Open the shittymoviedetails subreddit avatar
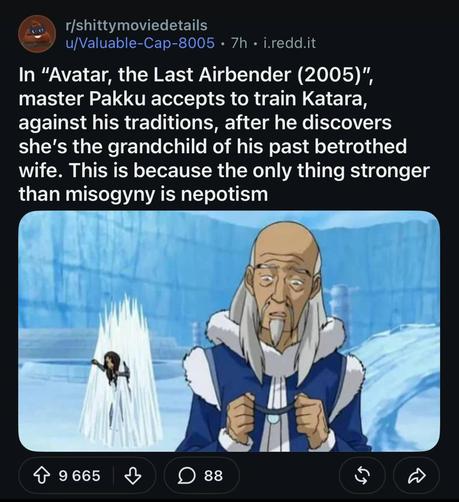 37,34
